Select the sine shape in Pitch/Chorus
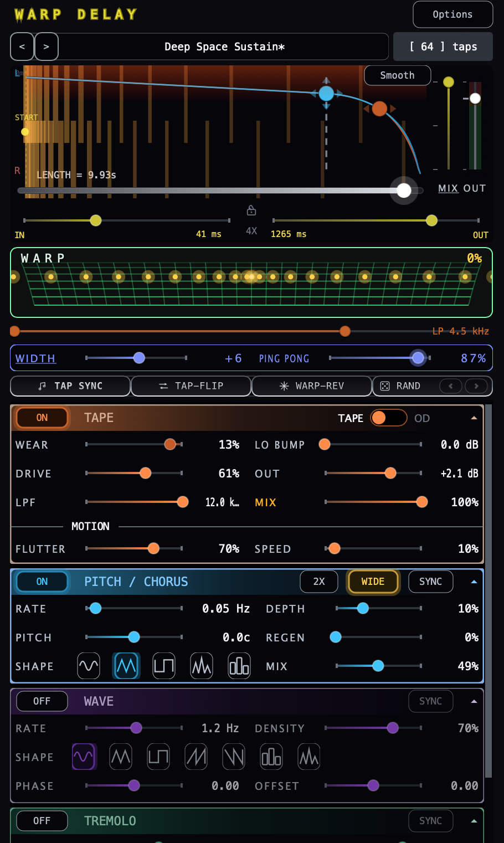504x843 pixels. point(89,666)
